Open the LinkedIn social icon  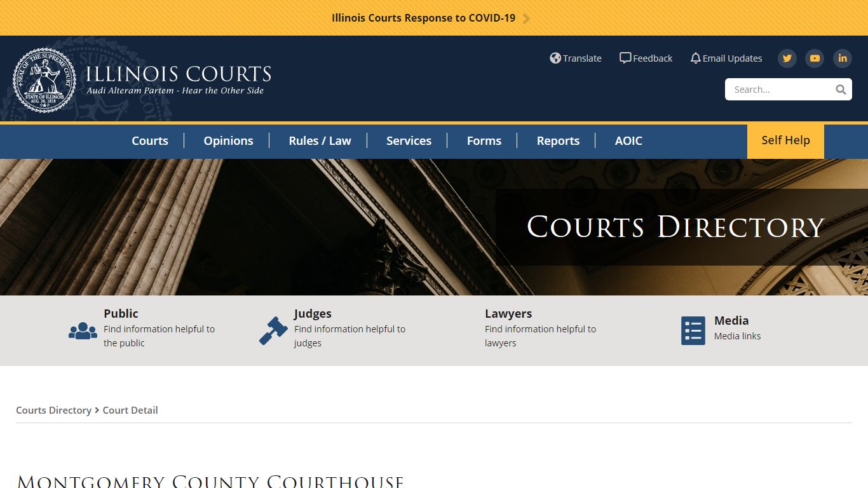click(843, 58)
